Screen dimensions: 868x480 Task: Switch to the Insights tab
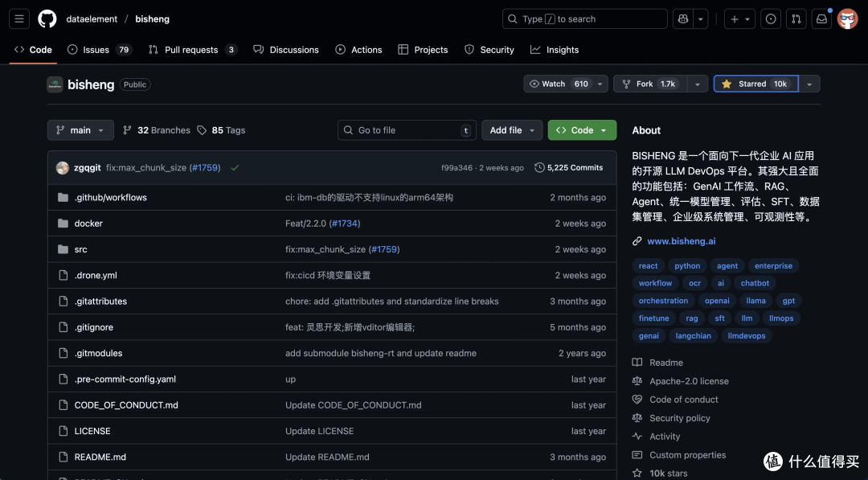[555, 50]
